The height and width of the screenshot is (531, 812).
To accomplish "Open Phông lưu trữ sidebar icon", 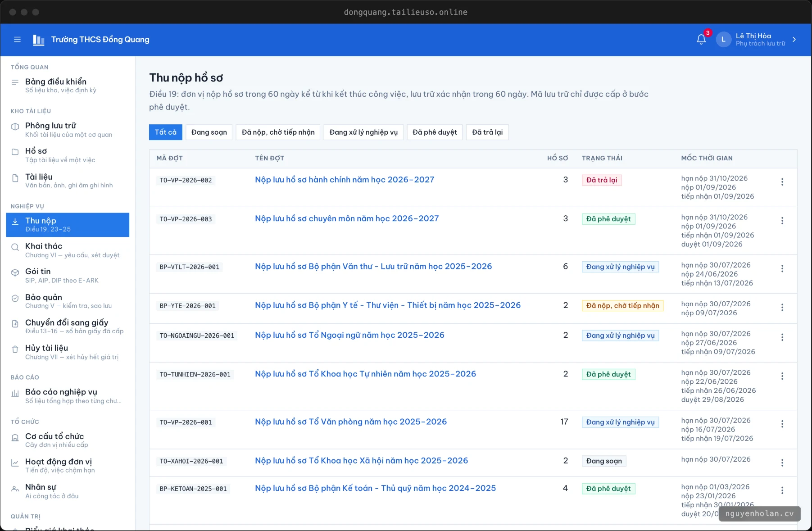I will [x=15, y=127].
